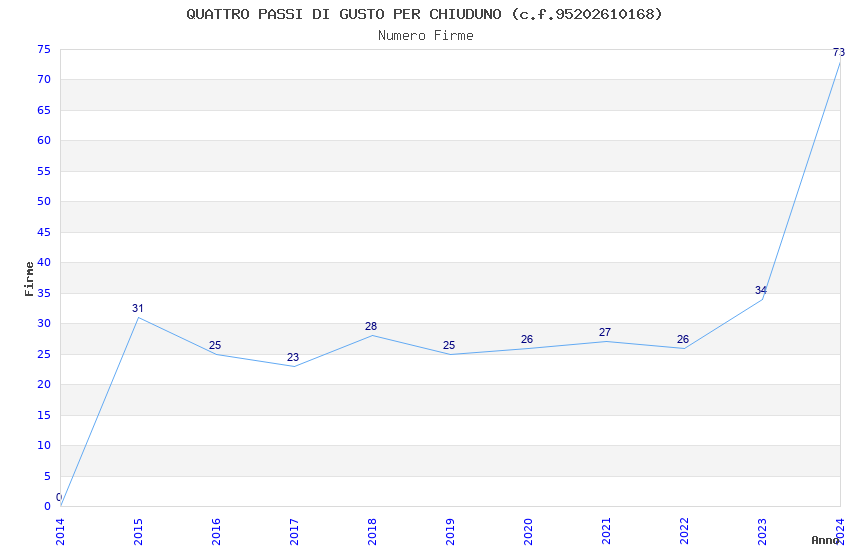
Task: Click the y-axis tick label 45
Action: 44,232
